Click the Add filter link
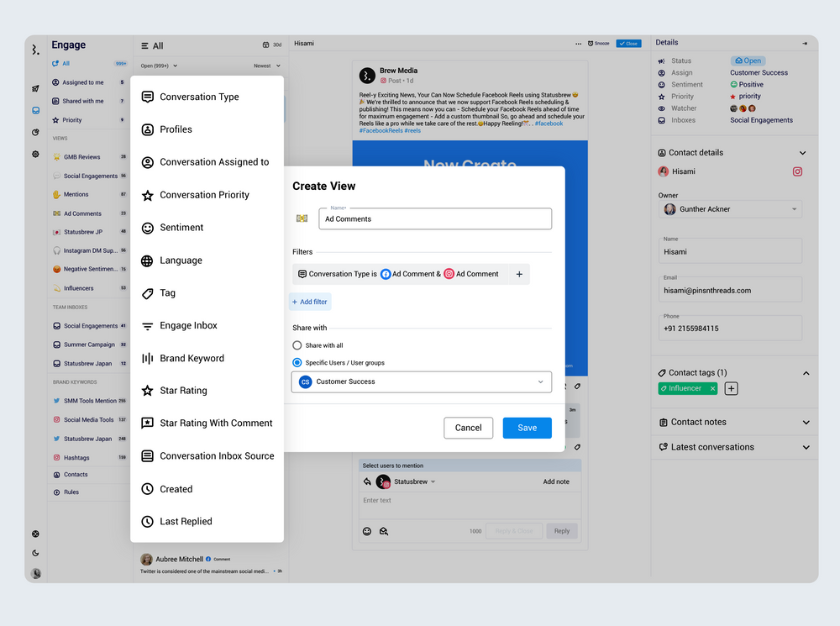This screenshot has height=626, width=840. pyautogui.click(x=310, y=302)
